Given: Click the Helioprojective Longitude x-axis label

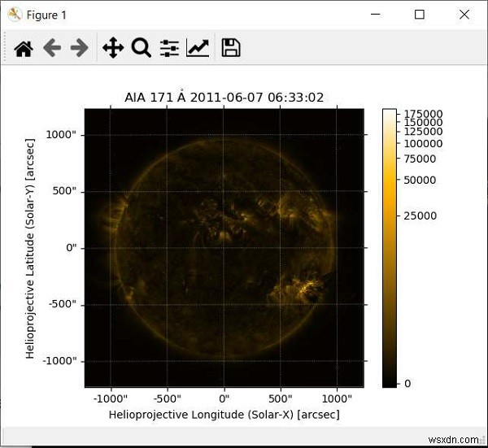Looking at the screenshot, I should click(x=224, y=415).
